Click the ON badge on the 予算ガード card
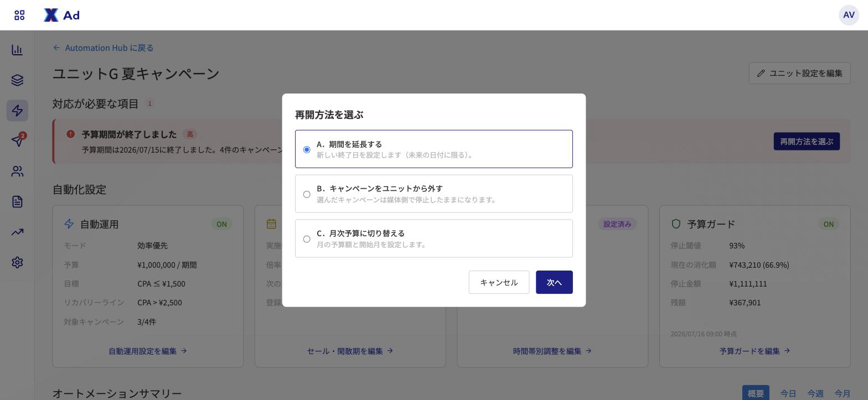The width and height of the screenshot is (868, 400). tap(829, 224)
